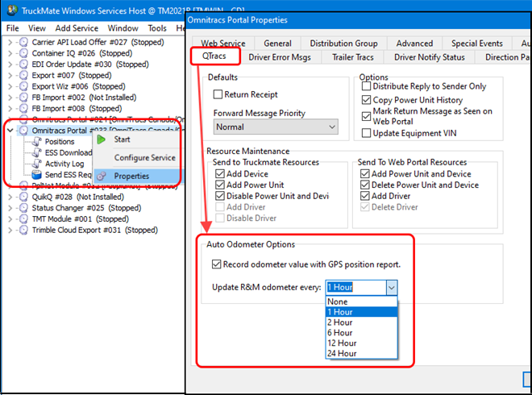Toggle the Return Receipt checkbox

pos(218,94)
